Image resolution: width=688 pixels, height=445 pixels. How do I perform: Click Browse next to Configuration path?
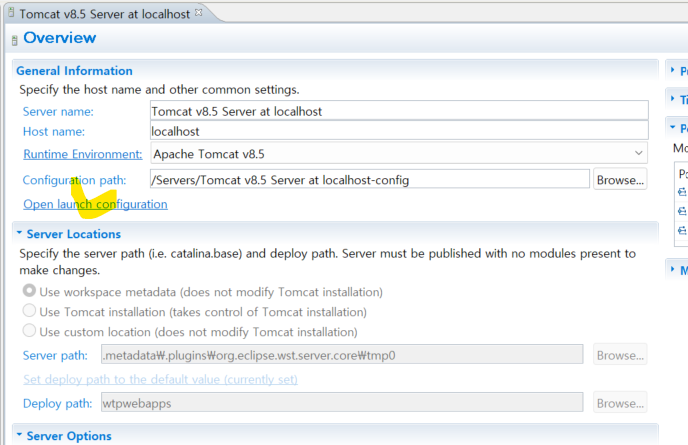620,180
